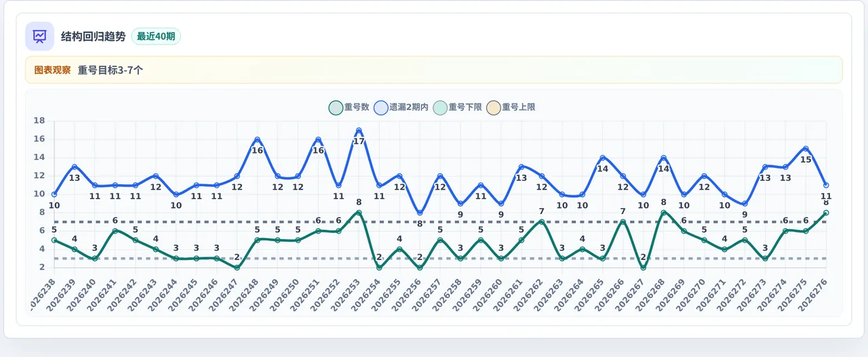Click the 重号目标3-7个 note text
868x357 pixels.
tap(111, 70)
